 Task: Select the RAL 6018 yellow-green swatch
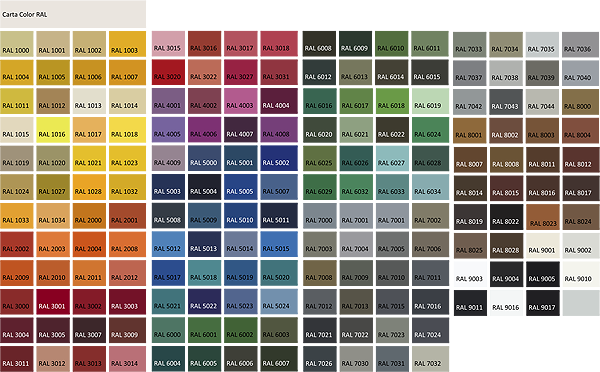(x=392, y=101)
